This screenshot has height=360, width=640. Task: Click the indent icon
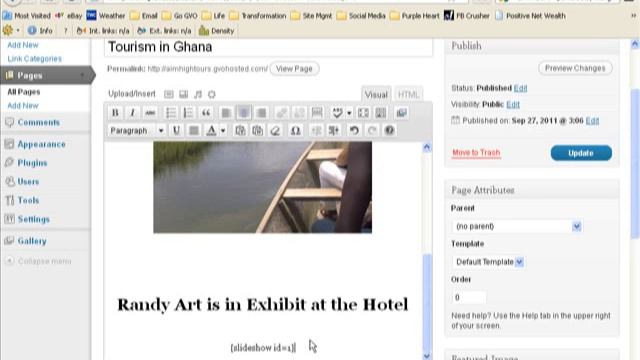coord(333,131)
